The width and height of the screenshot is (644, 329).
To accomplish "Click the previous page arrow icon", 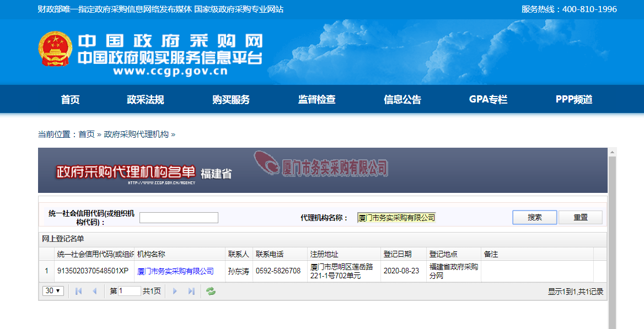I will (x=94, y=291).
